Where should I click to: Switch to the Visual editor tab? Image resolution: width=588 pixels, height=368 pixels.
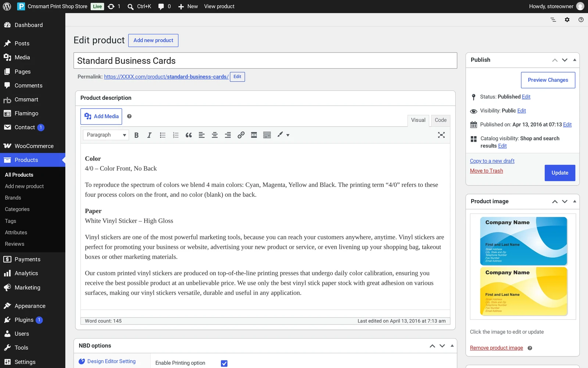(x=418, y=120)
